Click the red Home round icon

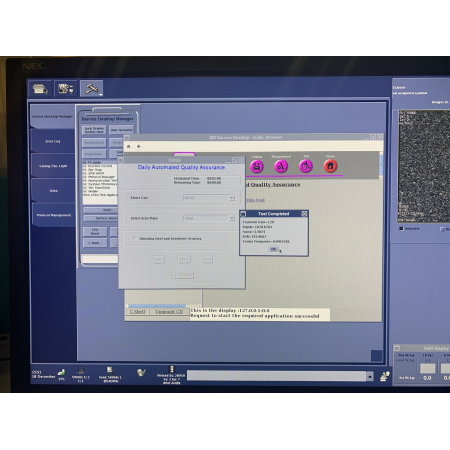(x=330, y=166)
